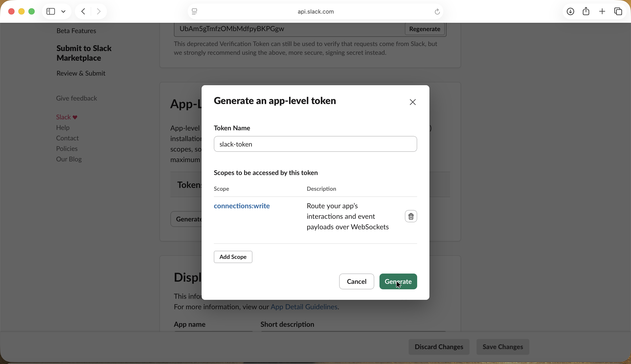The image size is (631, 364).
Task: Go back to the previous page
Action: coord(83,11)
